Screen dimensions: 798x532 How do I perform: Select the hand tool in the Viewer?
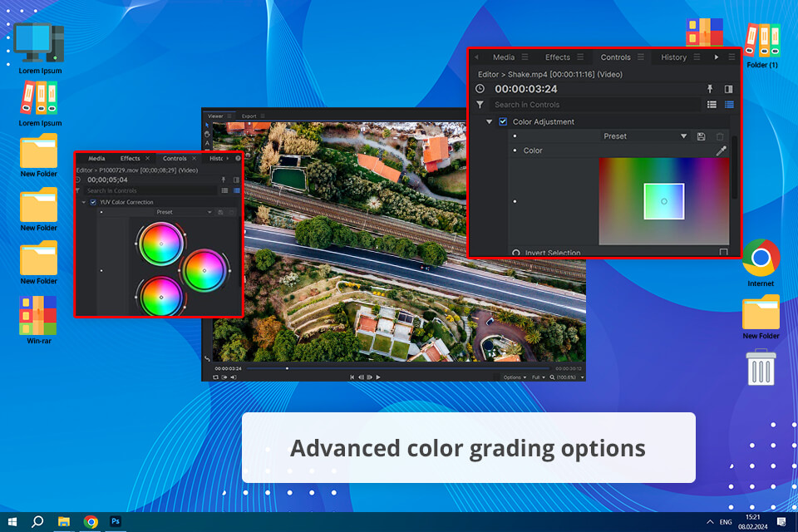coord(207,135)
